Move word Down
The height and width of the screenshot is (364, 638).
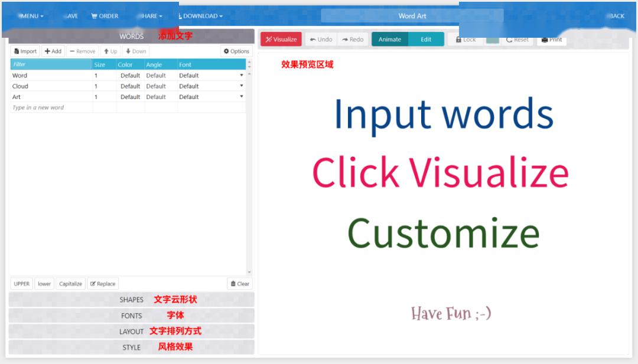click(136, 51)
